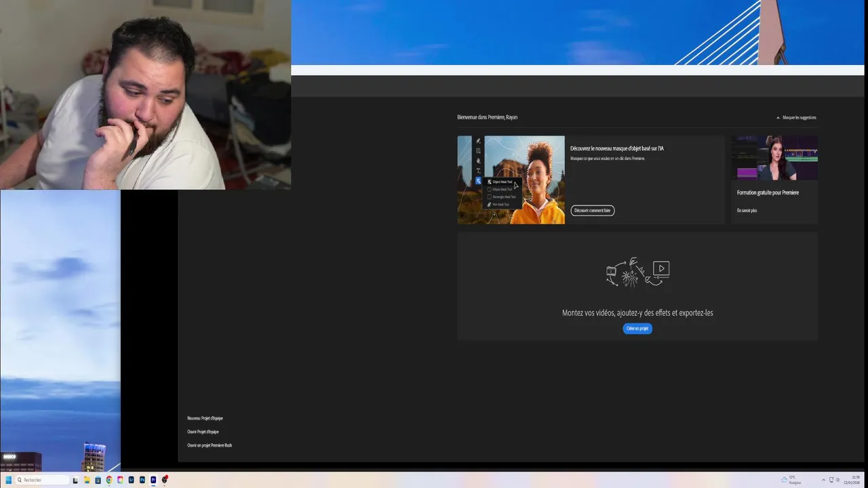The height and width of the screenshot is (488, 868).
Task: Click the taskbar 'Rechercher' search box
Action: tap(42, 480)
